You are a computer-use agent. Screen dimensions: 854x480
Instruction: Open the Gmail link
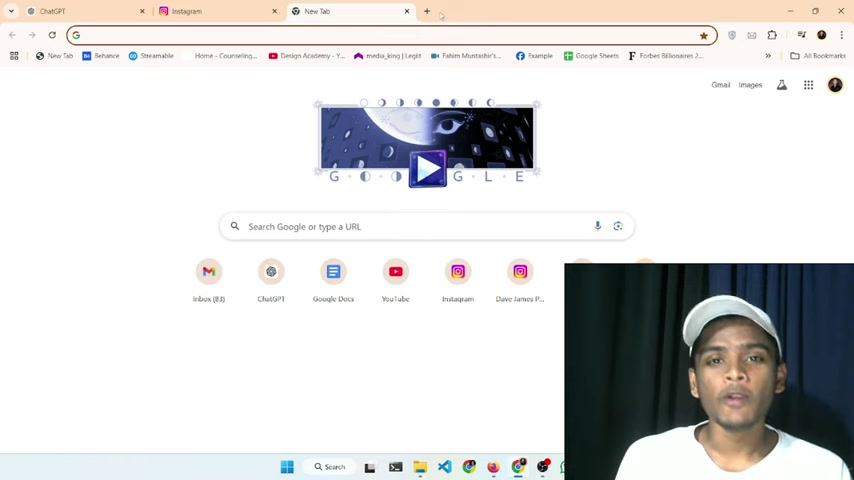[721, 85]
